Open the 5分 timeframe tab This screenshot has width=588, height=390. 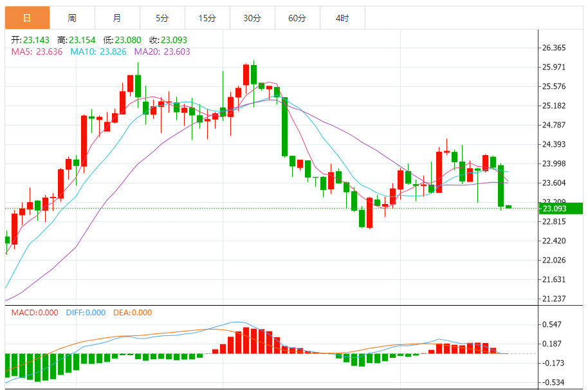162,18
